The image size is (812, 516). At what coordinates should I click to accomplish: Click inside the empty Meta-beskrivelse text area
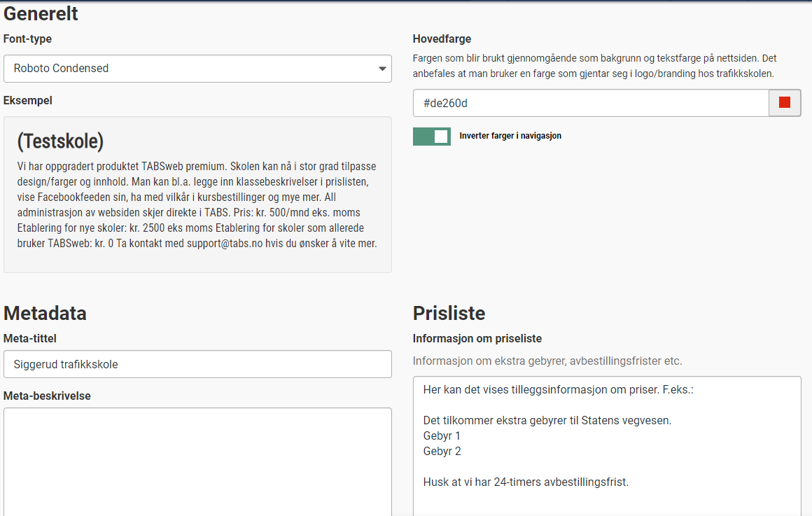point(197,462)
